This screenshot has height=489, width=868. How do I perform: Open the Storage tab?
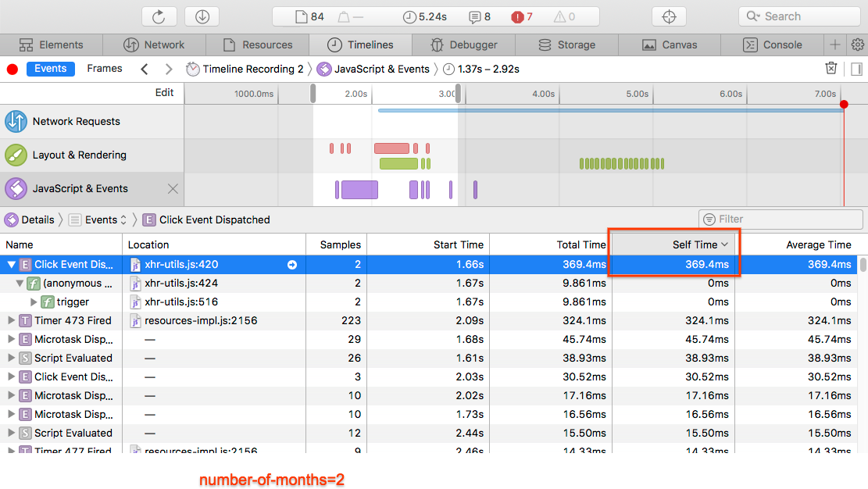[x=567, y=45]
